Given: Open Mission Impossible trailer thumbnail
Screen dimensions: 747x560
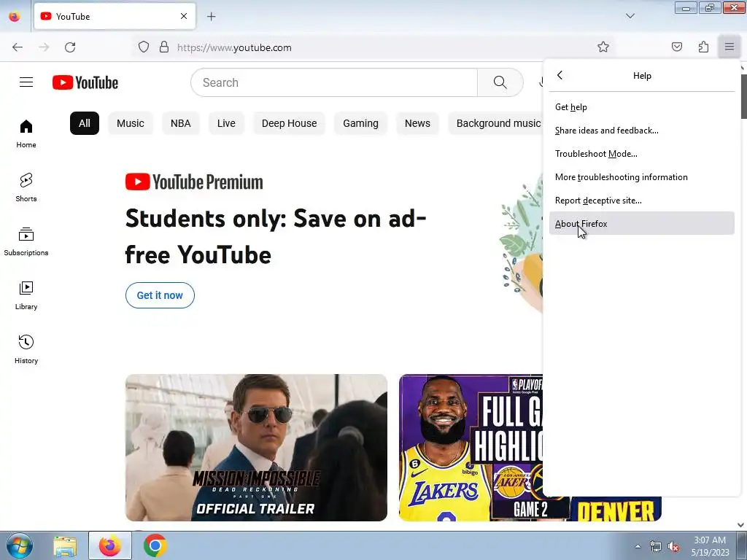Looking at the screenshot, I should pos(256,448).
